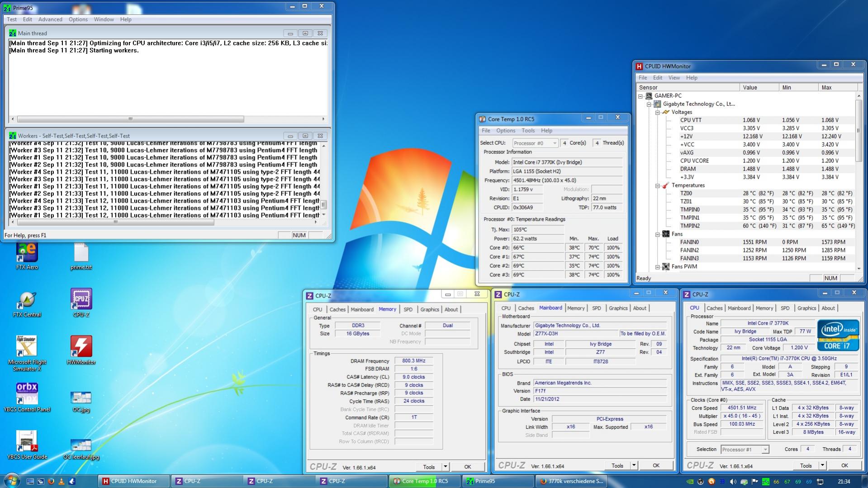Switch to Prime95 via its taskbar button
This screenshot has height=488, width=868.
(498, 481)
